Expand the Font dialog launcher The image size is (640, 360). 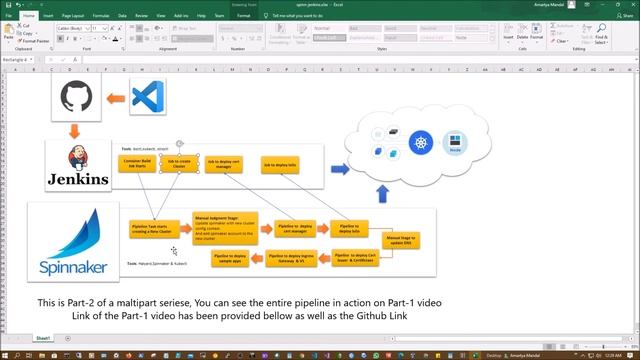coord(123,49)
